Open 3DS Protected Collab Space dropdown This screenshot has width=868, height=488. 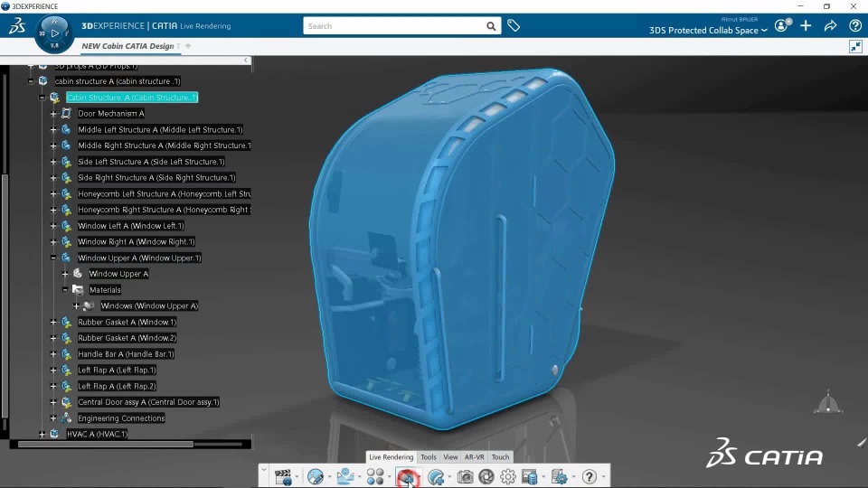708,31
